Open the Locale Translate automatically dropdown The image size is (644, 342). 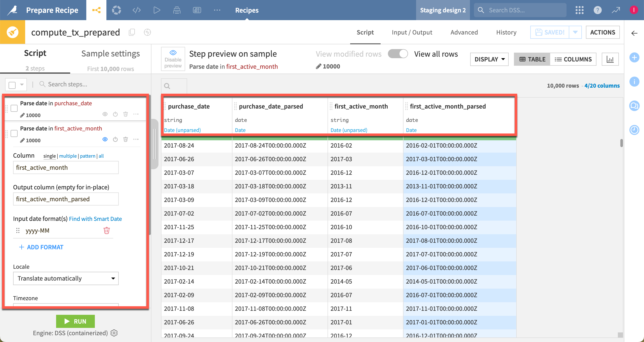click(x=66, y=278)
